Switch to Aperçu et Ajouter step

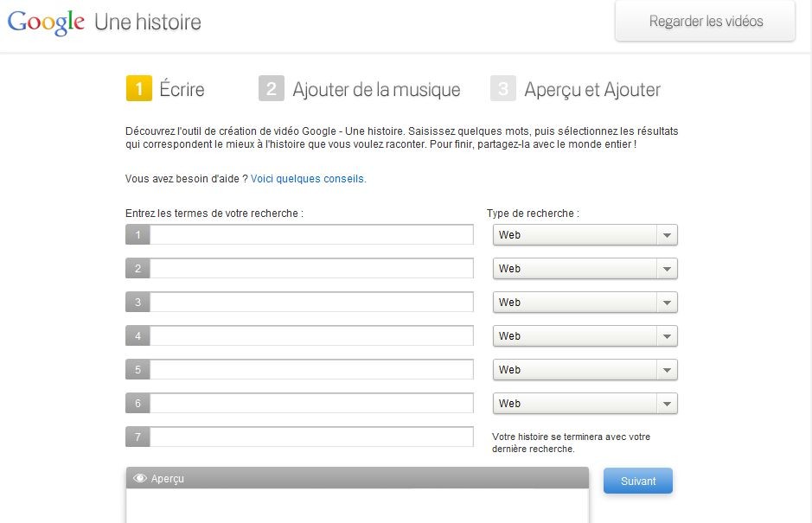point(591,89)
